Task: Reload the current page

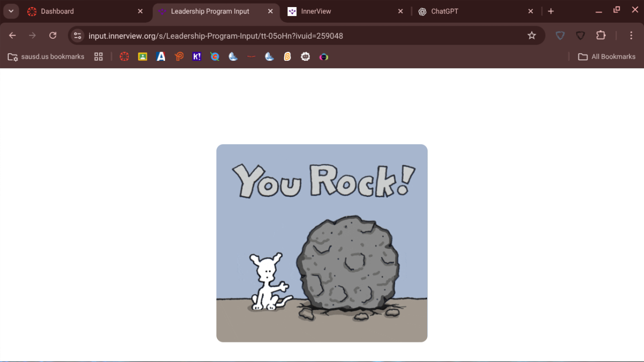Action: 53,36
